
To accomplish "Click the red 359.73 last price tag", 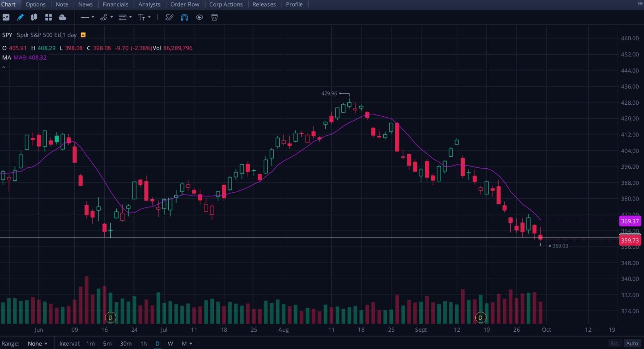I will (x=630, y=240).
